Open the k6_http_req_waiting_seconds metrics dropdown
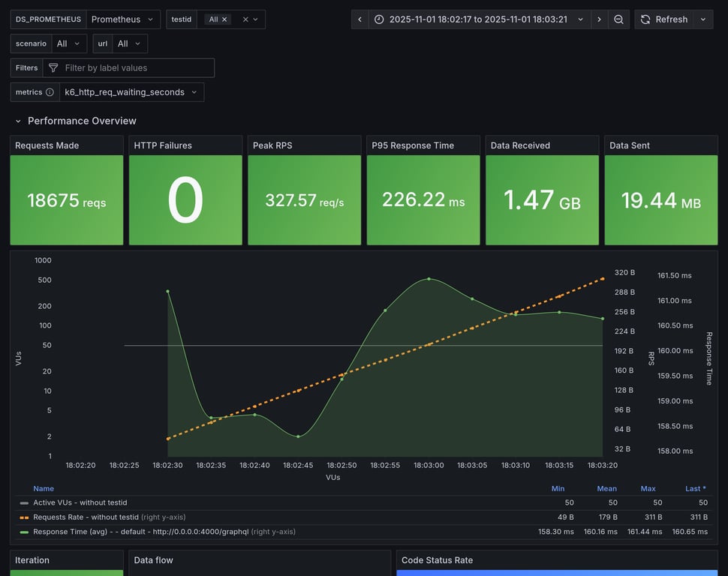 tap(131, 92)
